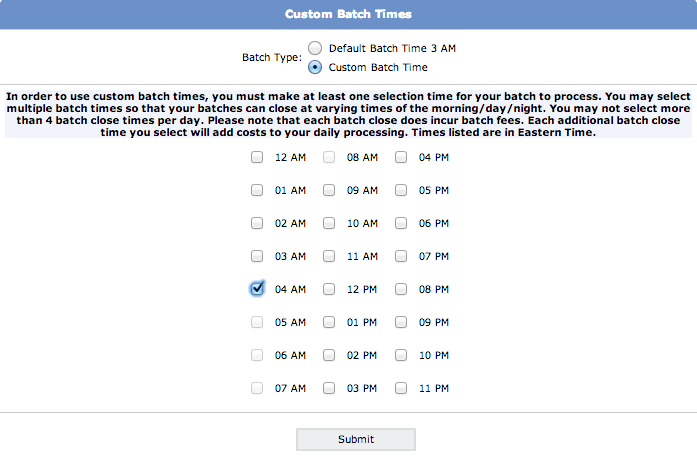Select the 08 PM batch close time
Viewport: 697px width, 469px height.
(x=401, y=289)
